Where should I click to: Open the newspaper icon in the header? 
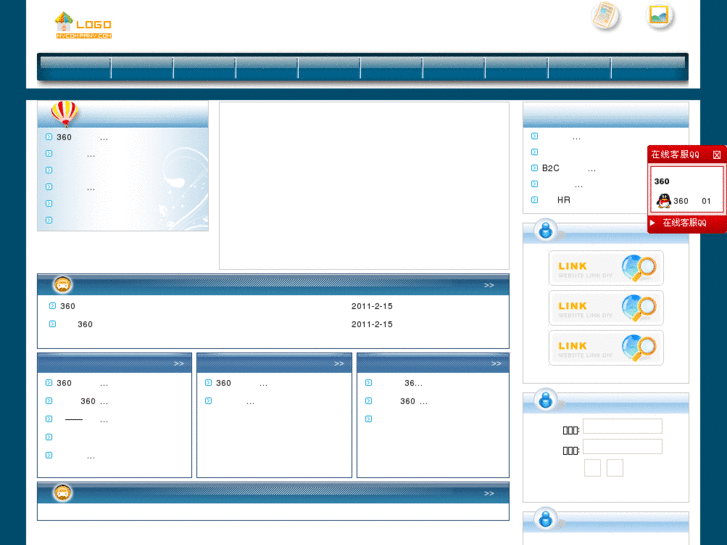606,15
